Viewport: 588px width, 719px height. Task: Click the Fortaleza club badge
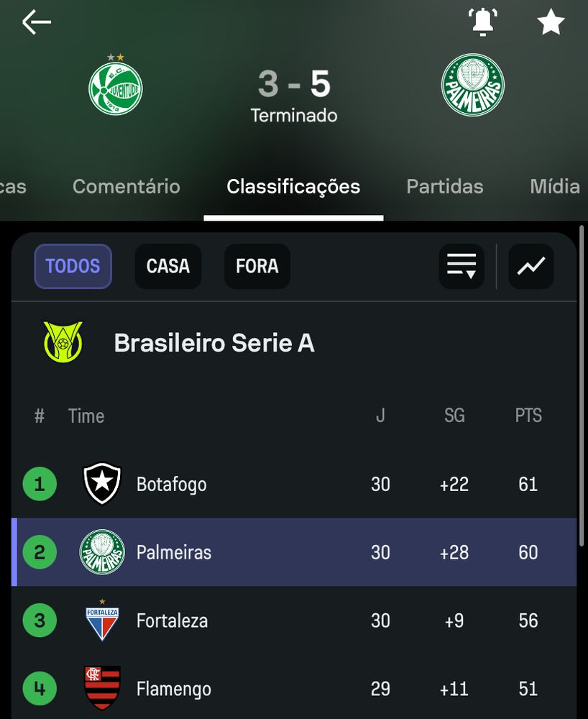pos(102,620)
